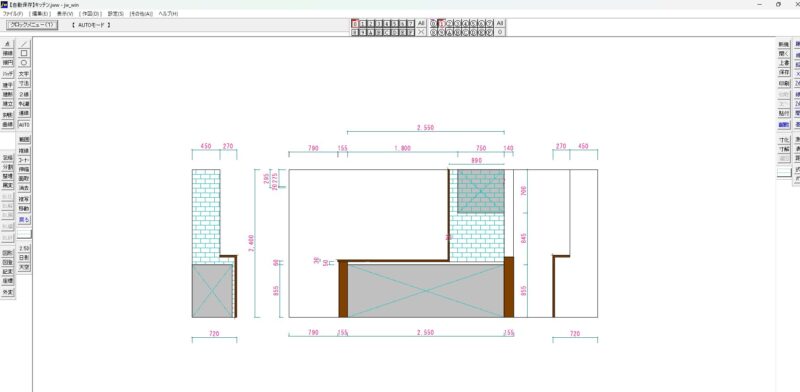Select the circle drawing tool icon

pyautogui.click(x=24, y=62)
